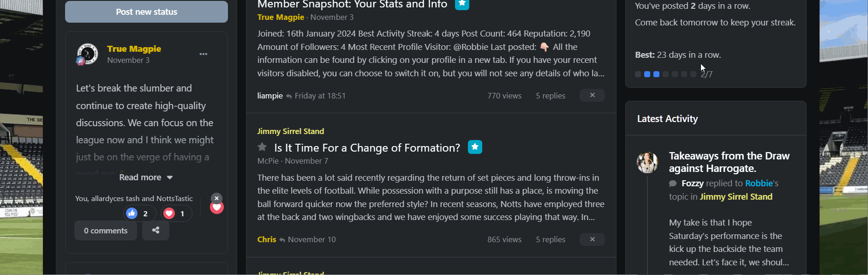Toggle the star beside the Formation topic title
The width and height of the screenshot is (868, 275).
262,147
